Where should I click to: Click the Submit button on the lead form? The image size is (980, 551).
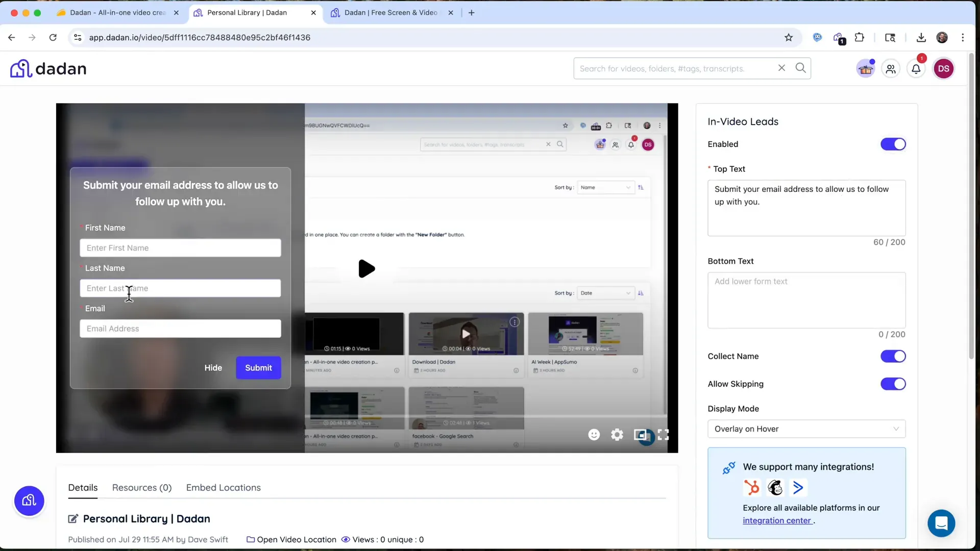(258, 368)
